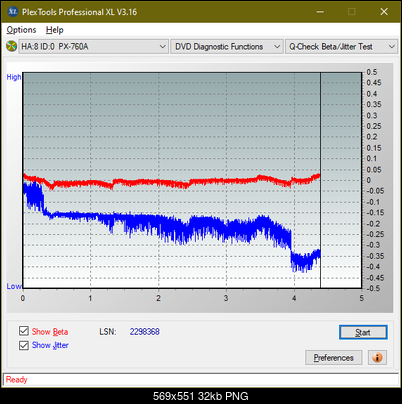Click the red Show Beta label
Image resolution: width=402 pixels, height=404 pixels.
(50, 332)
